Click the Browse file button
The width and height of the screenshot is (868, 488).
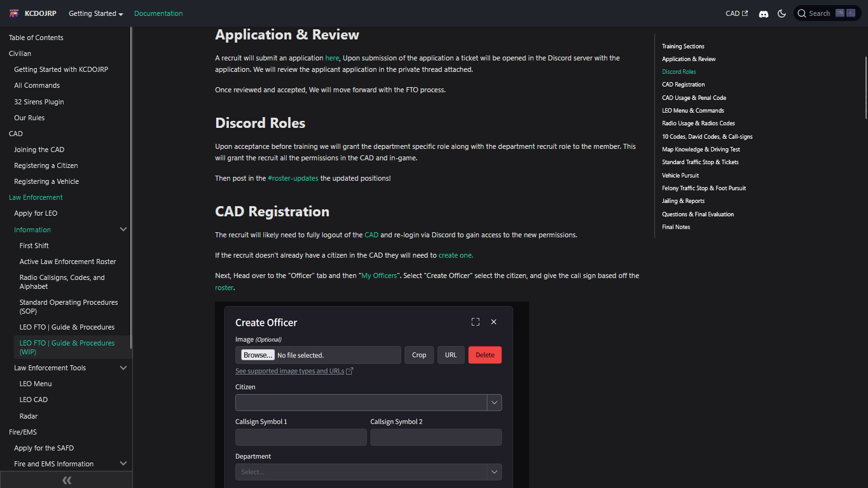(258, 355)
